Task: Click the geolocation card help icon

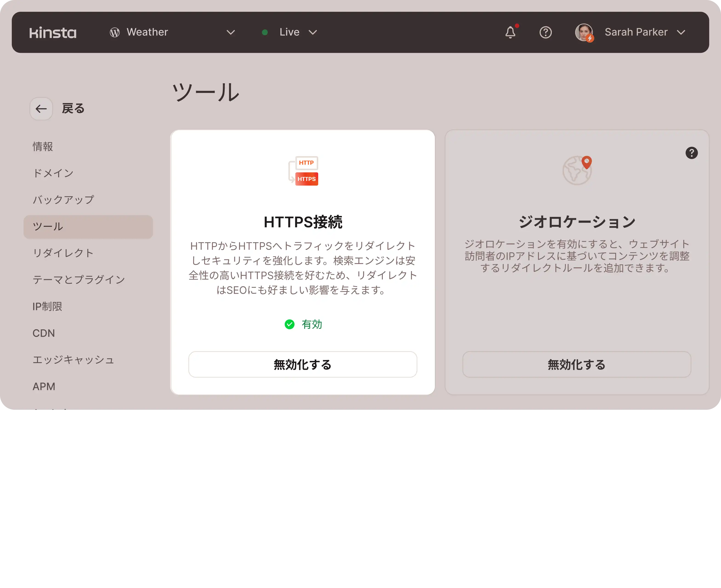Action: pos(691,153)
